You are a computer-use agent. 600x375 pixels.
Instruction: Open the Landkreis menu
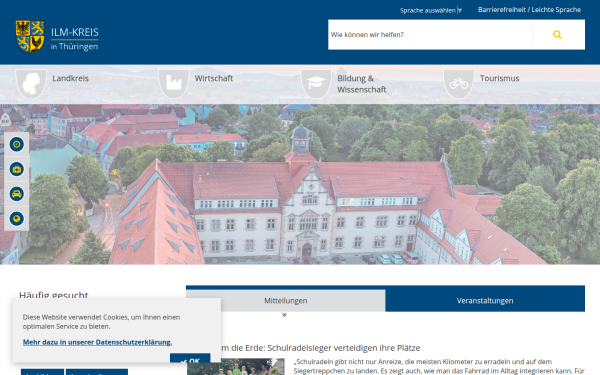[x=70, y=78]
